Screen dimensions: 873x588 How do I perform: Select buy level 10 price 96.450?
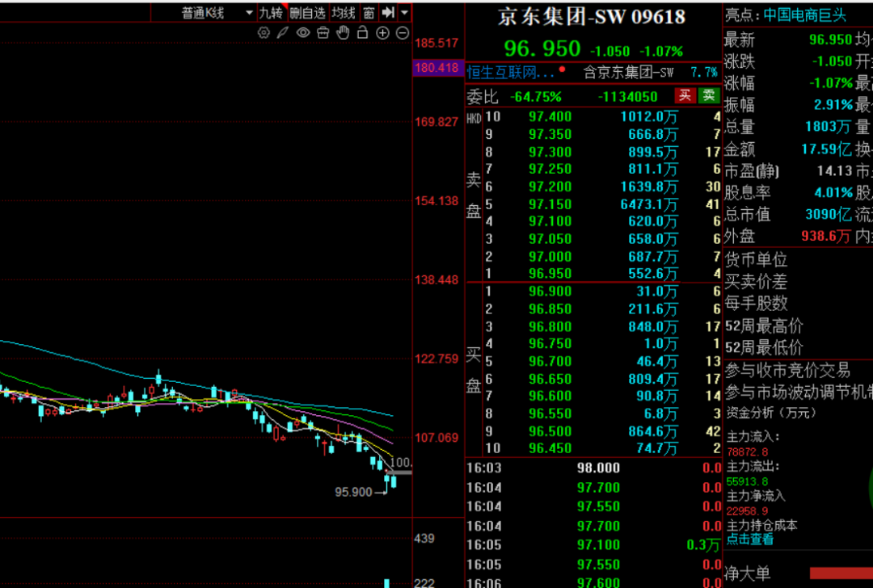(550, 448)
